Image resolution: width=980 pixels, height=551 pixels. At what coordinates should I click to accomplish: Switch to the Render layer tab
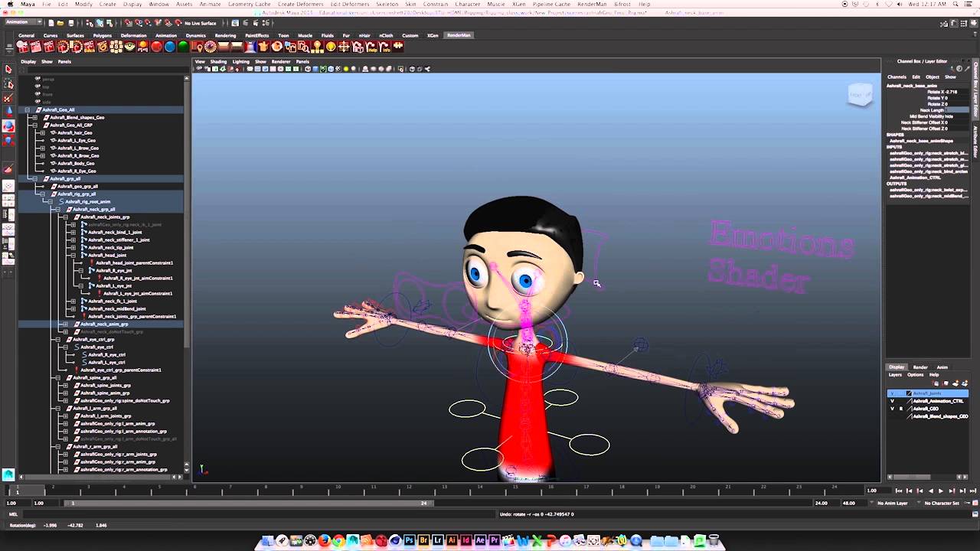click(920, 367)
